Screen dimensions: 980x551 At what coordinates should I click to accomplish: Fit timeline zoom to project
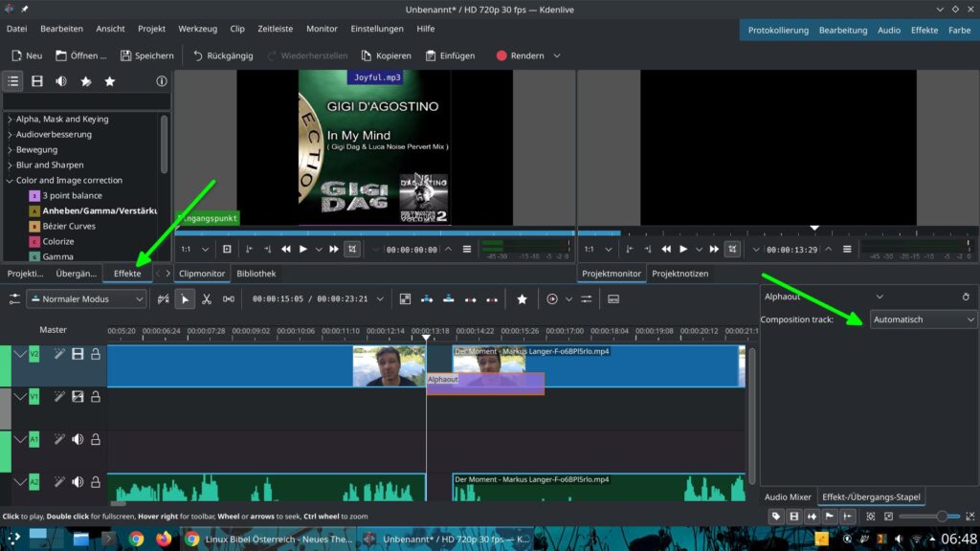[x=871, y=517]
